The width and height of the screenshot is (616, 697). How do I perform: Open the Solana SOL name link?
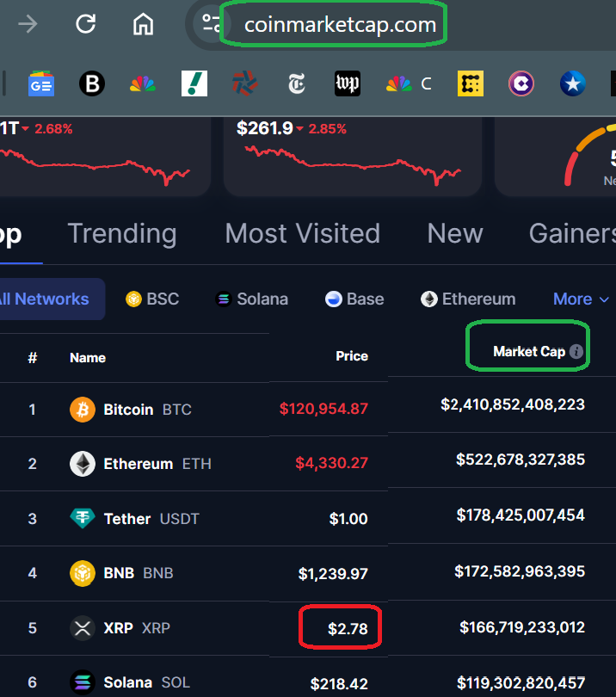point(146,682)
